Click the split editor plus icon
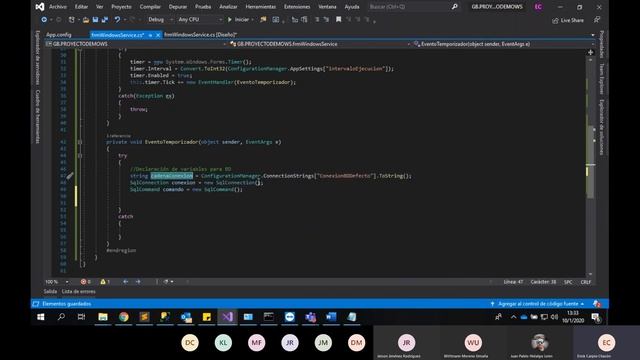 [591, 52]
